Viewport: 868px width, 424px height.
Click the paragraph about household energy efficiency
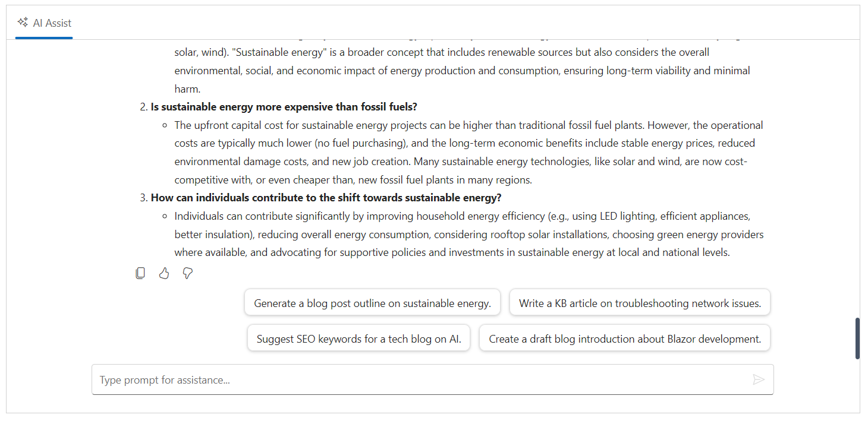[x=468, y=234]
